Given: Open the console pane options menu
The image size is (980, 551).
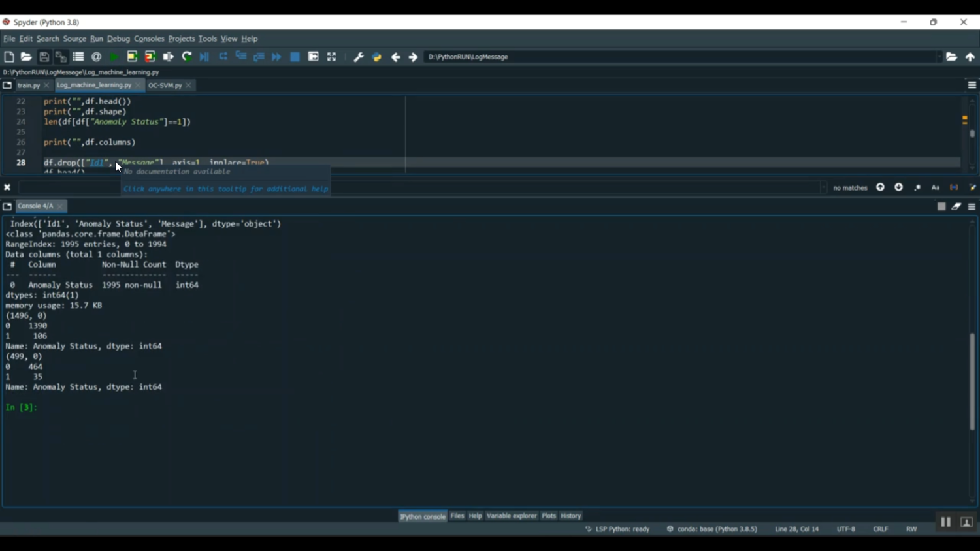Looking at the screenshot, I should coord(972,206).
